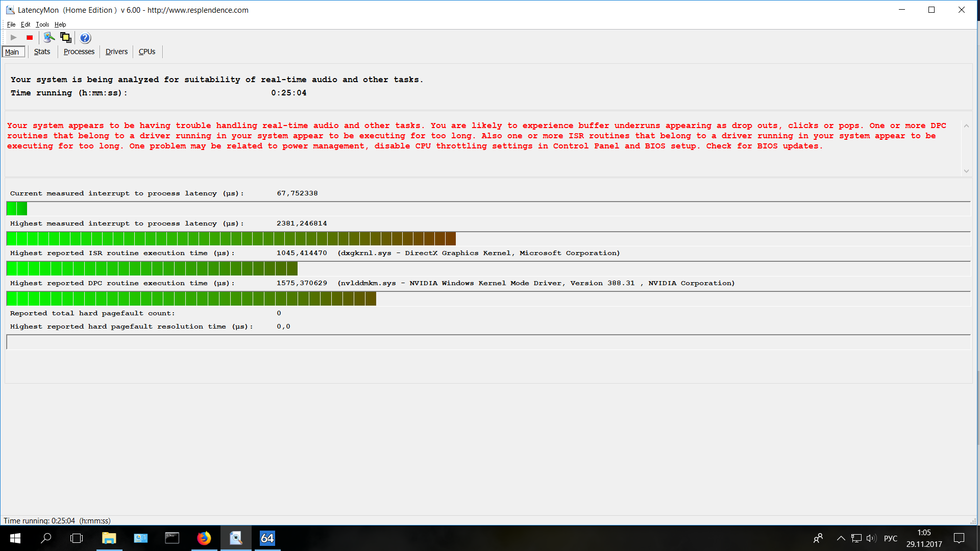Select the Drivers tab
Viewport: 980px width, 551px height.
tap(116, 52)
